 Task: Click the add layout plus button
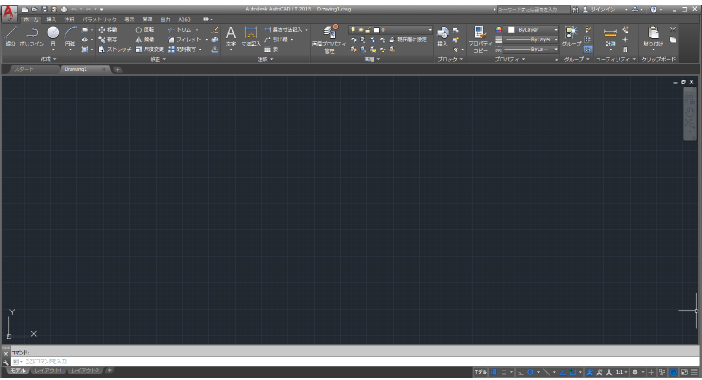click(x=109, y=371)
